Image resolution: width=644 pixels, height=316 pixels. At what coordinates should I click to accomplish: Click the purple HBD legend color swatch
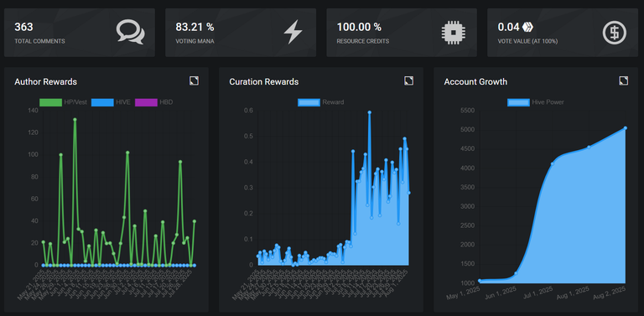145,102
